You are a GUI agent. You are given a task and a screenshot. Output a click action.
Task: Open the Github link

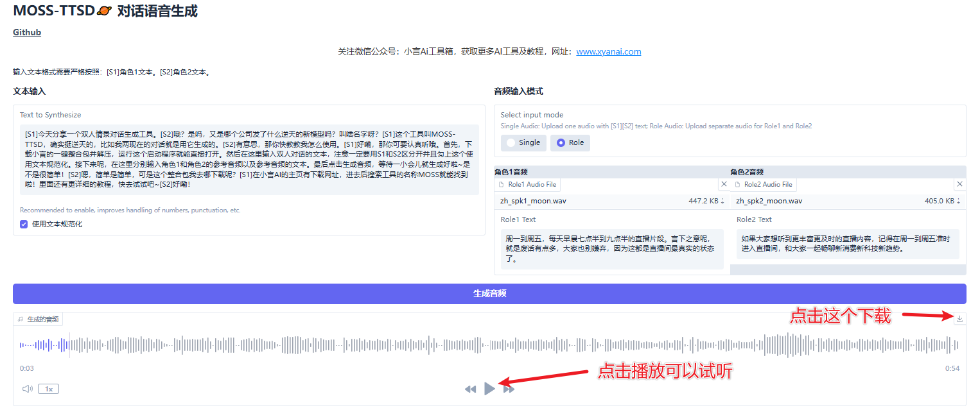pyautogui.click(x=27, y=32)
